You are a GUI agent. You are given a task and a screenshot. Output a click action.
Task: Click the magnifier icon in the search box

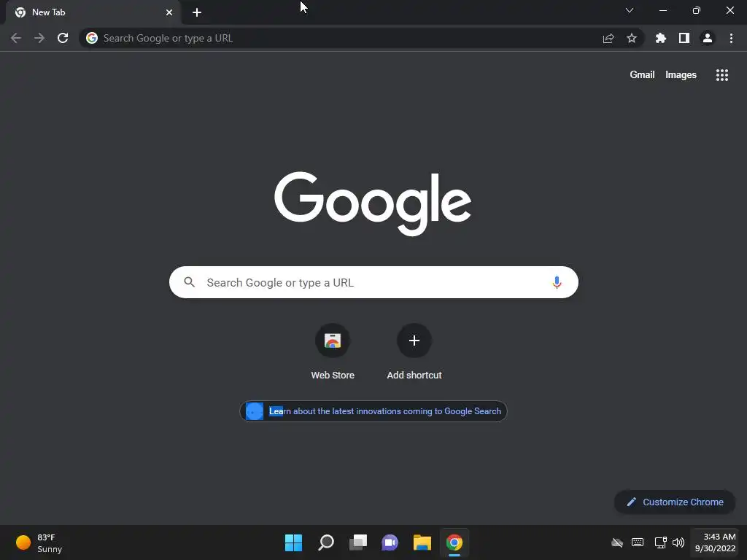[189, 282]
